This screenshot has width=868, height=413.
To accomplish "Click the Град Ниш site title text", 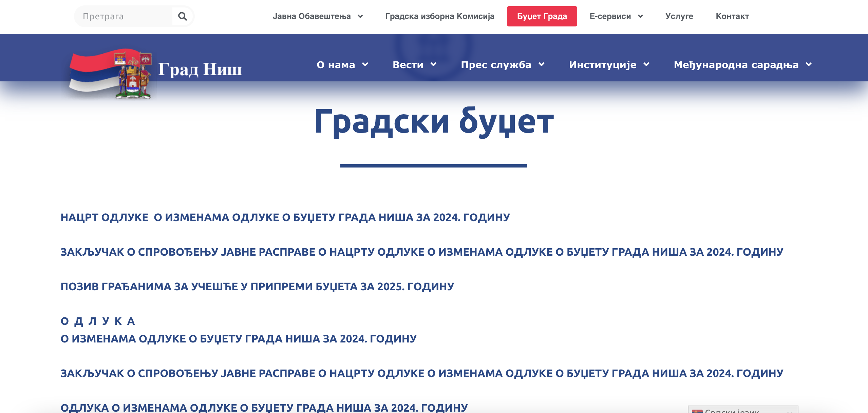I will point(200,69).
